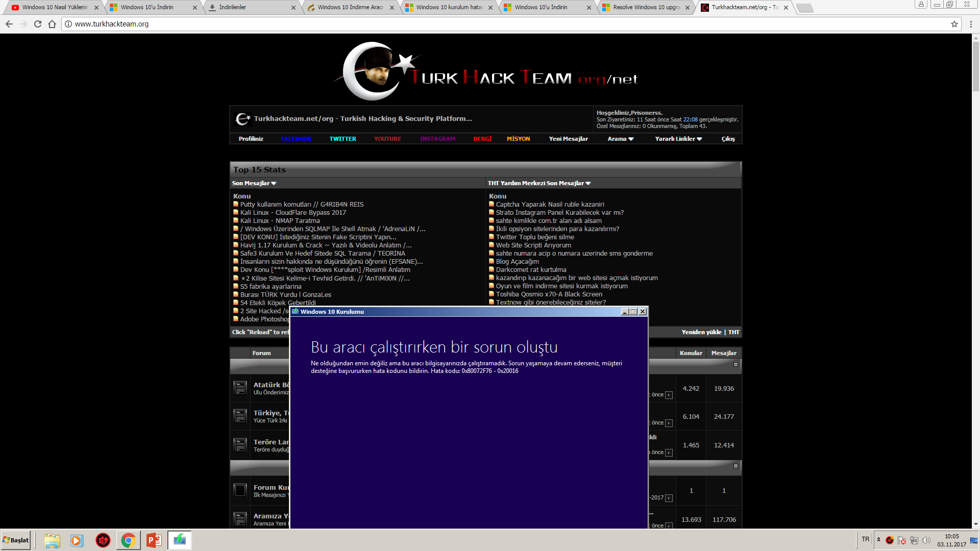The height and width of the screenshot is (551, 980).
Task: Reload the page with the refresh icon
Action: point(38,24)
